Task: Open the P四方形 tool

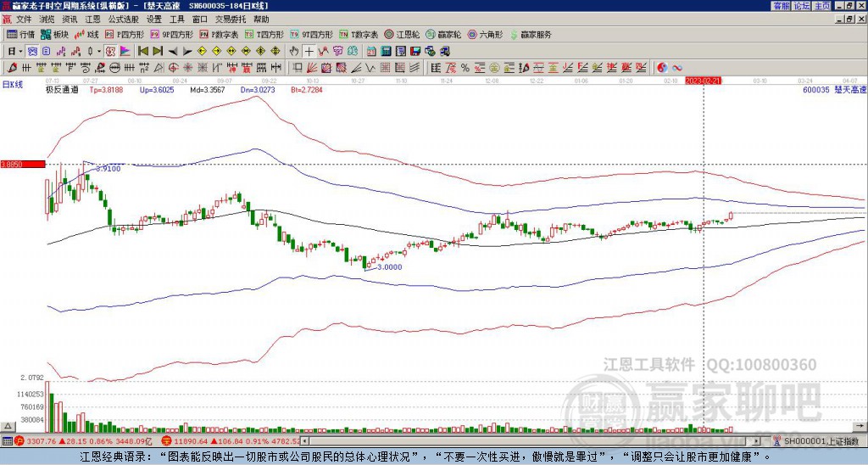Action: [x=125, y=34]
